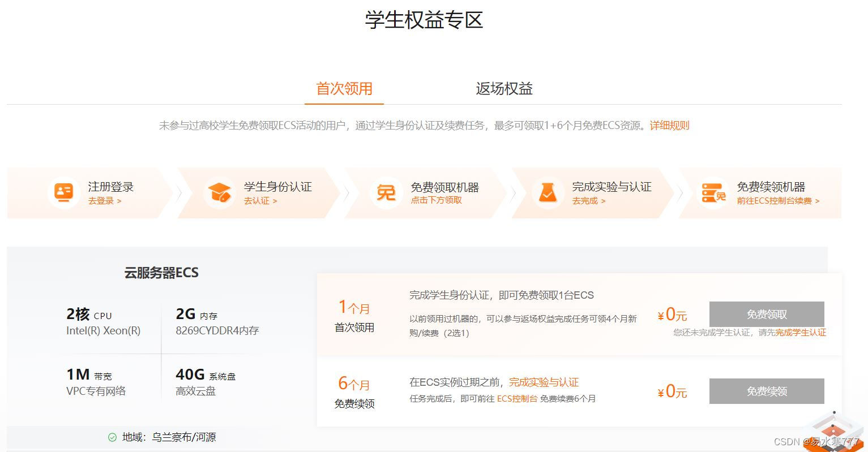Click the VPC专有网络 text
The height and width of the screenshot is (452, 868).
click(96, 391)
